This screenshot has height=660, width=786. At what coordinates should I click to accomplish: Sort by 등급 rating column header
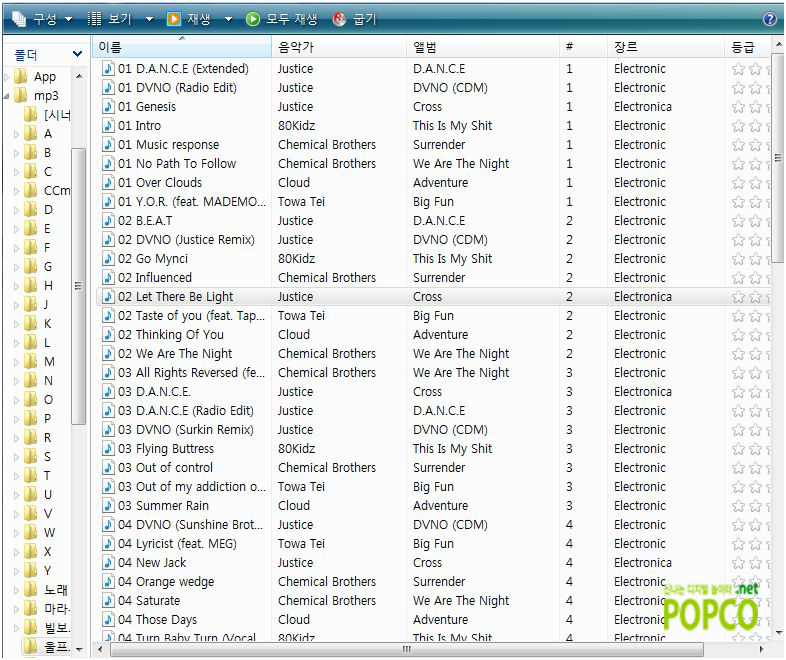click(747, 47)
